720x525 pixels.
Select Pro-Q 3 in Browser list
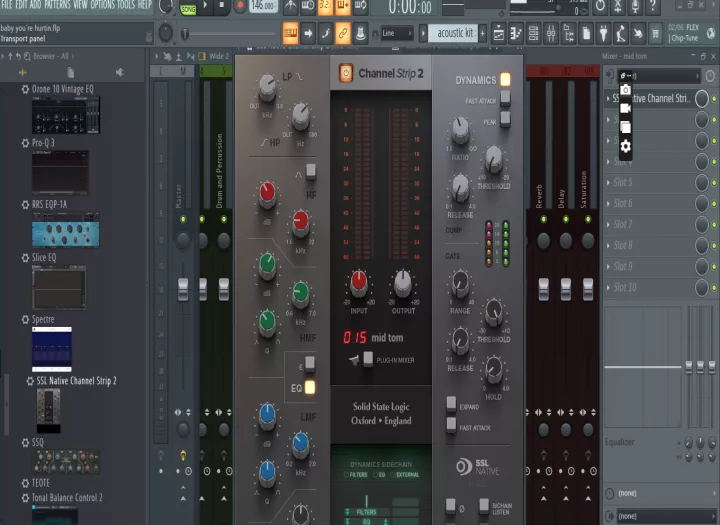tap(43, 143)
